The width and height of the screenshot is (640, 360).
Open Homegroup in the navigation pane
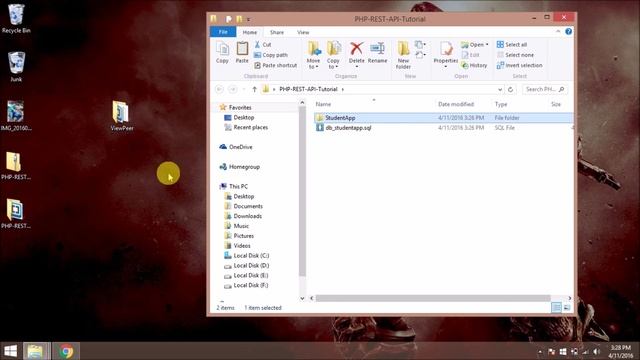click(244, 167)
